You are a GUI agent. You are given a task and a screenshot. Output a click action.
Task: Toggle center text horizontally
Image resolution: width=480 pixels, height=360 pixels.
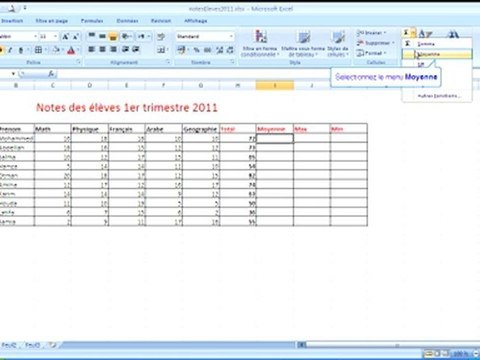coord(102,49)
